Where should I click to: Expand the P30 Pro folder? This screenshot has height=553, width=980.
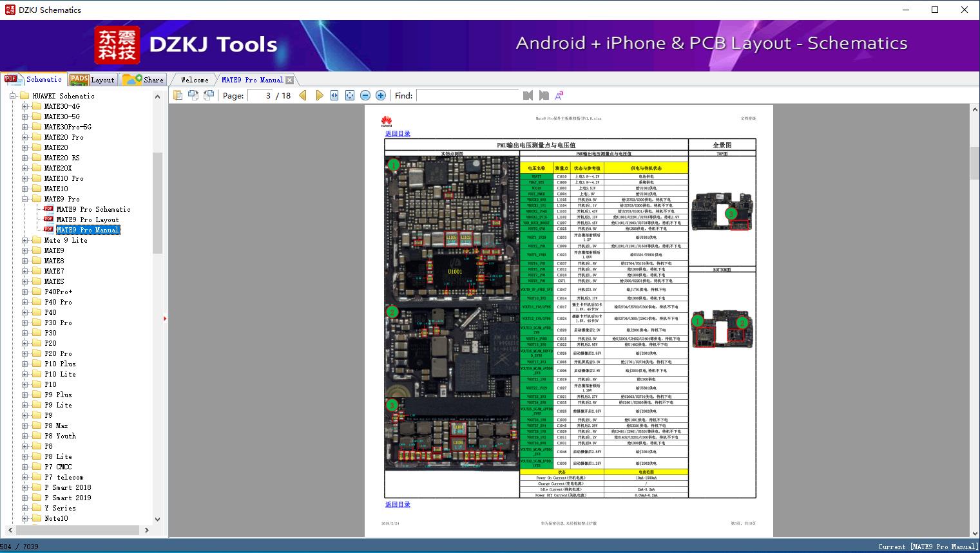pyautogui.click(x=24, y=323)
